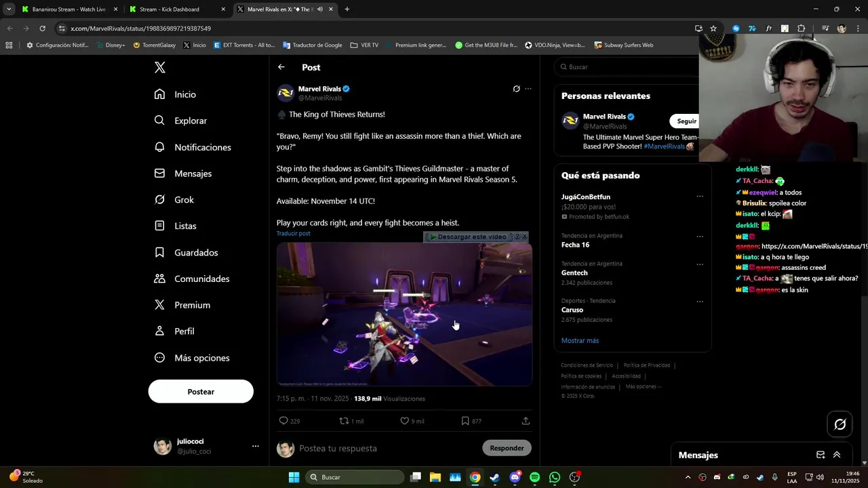
Task: Open the VER TV bookmarks folder
Action: (x=364, y=45)
